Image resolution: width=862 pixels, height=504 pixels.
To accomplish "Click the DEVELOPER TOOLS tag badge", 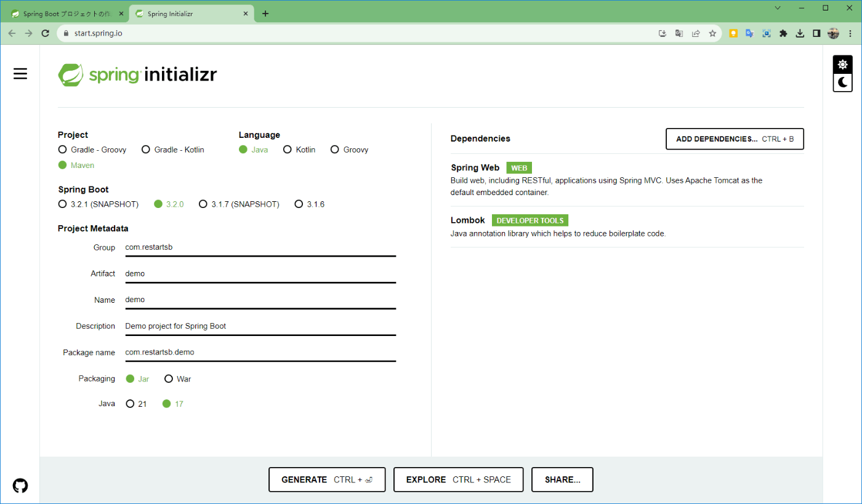I will coord(530,220).
